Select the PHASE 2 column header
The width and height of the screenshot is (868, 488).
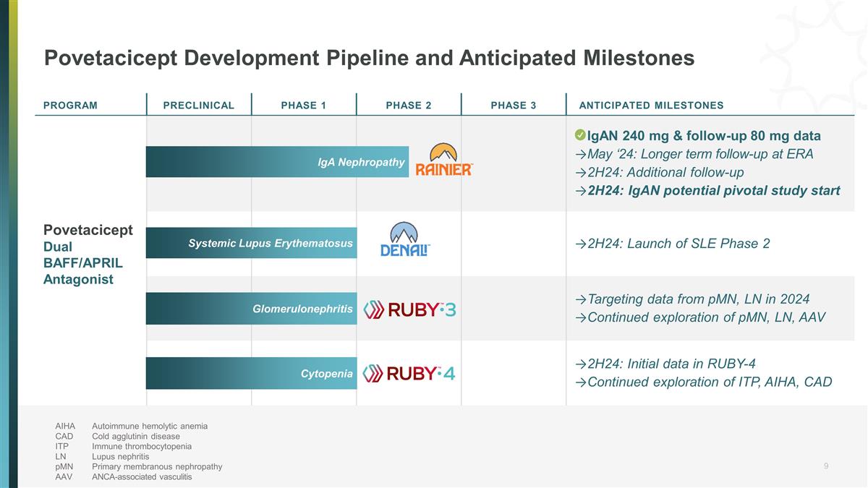(409, 106)
